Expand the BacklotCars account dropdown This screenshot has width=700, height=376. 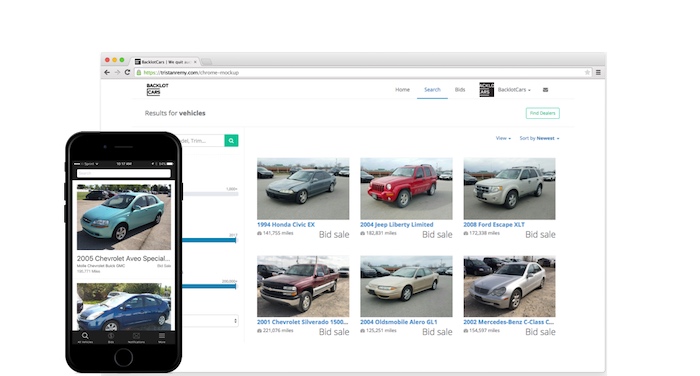[x=514, y=90]
